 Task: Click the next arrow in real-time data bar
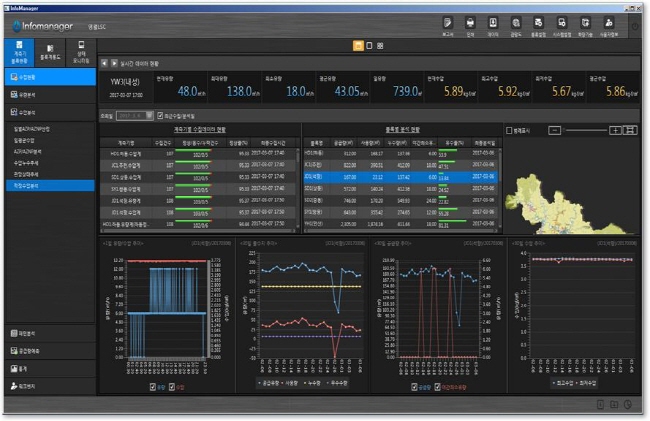(114, 63)
